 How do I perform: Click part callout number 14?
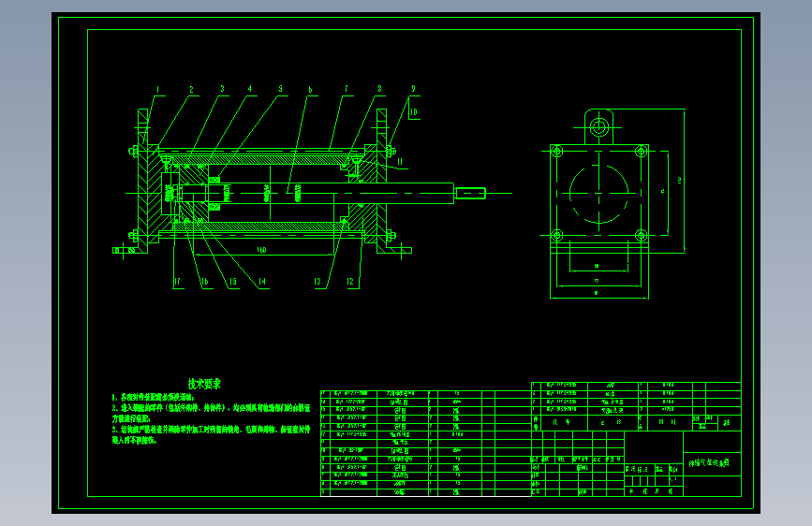point(261,282)
